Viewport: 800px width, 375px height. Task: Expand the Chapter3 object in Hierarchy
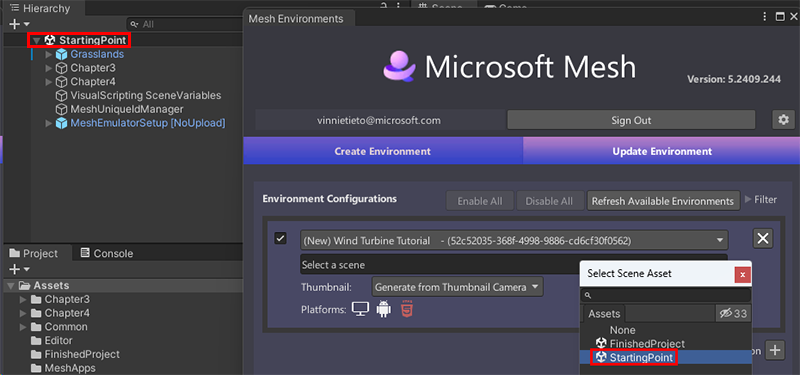click(x=49, y=68)
